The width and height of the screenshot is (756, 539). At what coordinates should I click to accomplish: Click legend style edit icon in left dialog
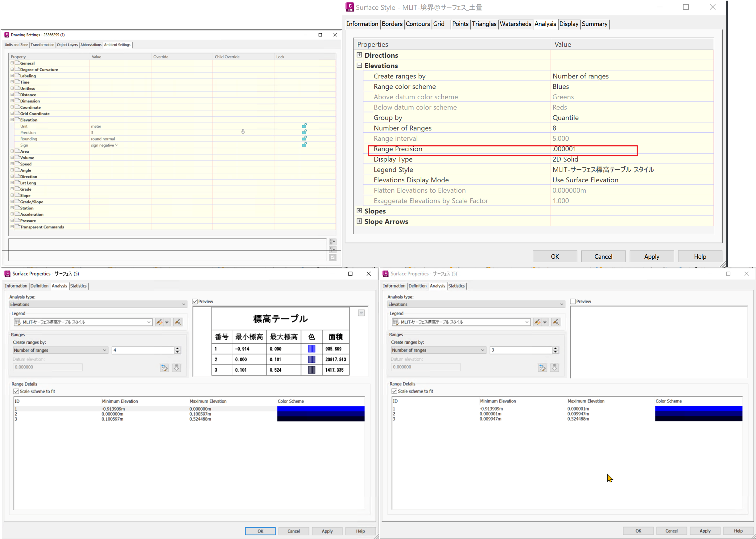[x=159, y=322]
